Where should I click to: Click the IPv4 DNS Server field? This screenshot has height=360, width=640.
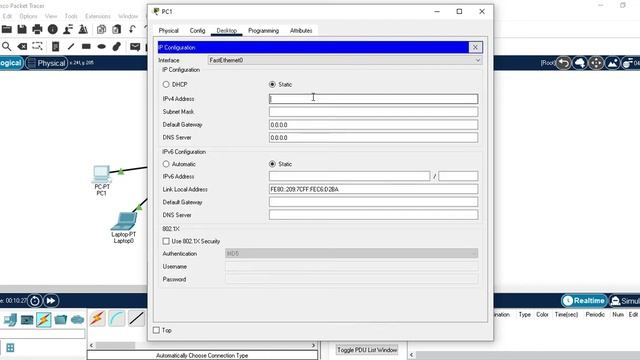(373, 138)
